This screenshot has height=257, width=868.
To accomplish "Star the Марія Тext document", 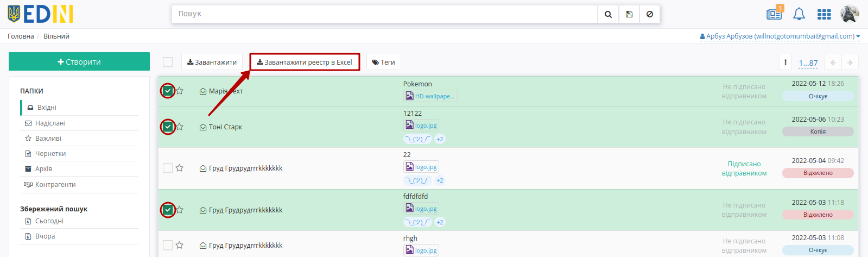I will (x=180, y=91).
